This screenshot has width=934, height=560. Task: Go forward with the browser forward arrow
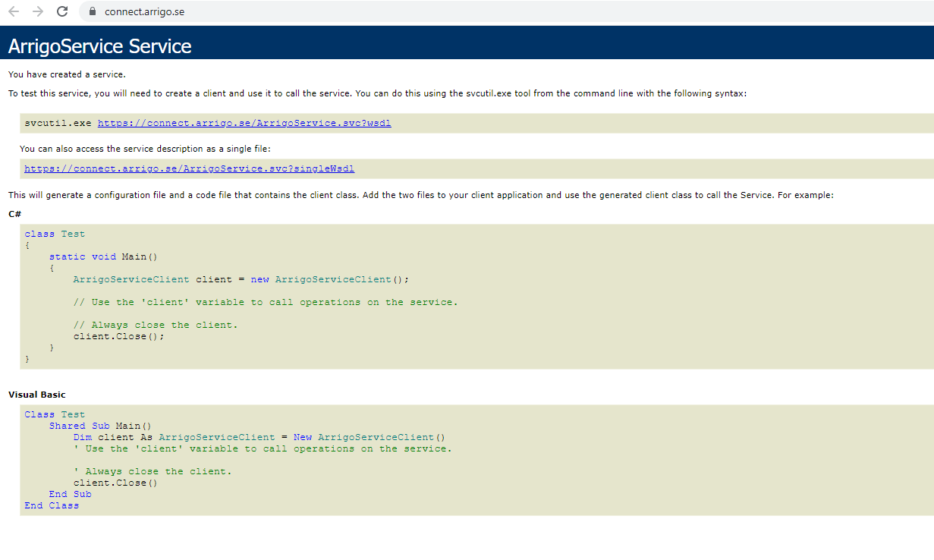coord(38,11)
